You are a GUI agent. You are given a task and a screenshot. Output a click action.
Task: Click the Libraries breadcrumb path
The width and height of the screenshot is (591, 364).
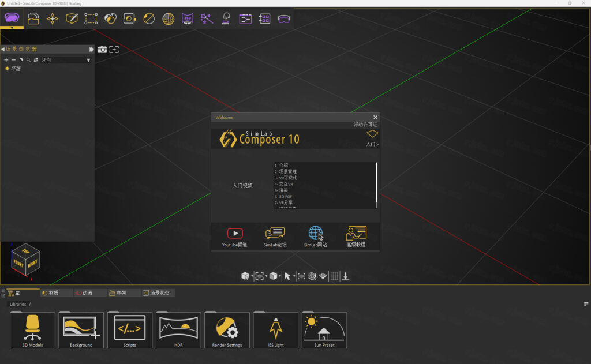(18, 304)
